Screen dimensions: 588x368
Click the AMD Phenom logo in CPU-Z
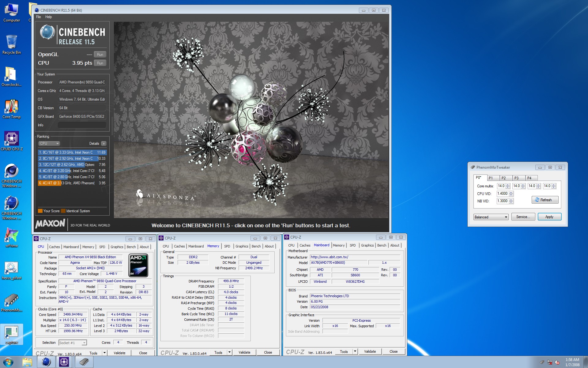[138, 265]
